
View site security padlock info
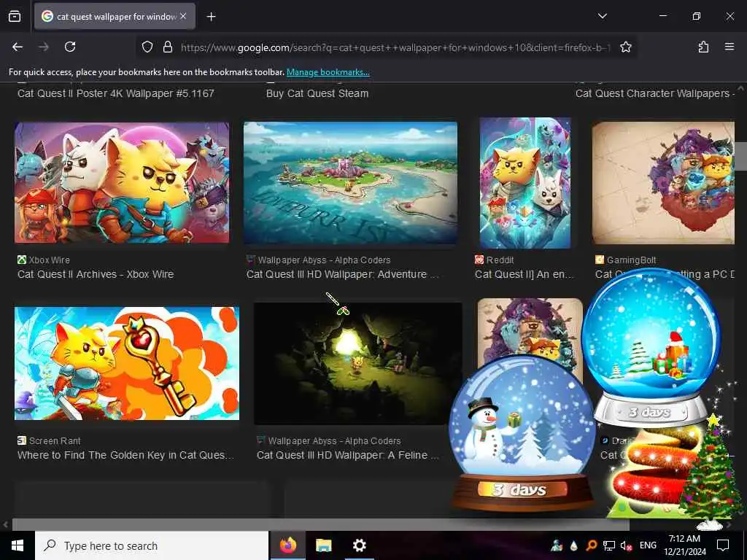(x=167, y=47)
